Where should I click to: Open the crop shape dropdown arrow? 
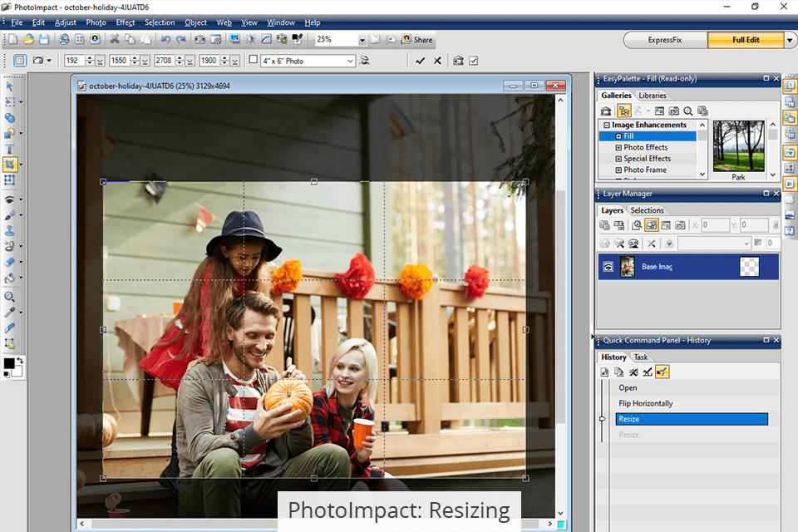point(49,61)
